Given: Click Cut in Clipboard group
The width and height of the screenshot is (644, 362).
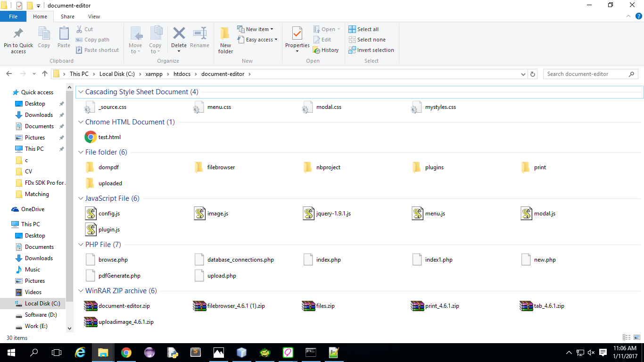Looking at the screenshot, I should pyautogui.click(x=84, y=29).
